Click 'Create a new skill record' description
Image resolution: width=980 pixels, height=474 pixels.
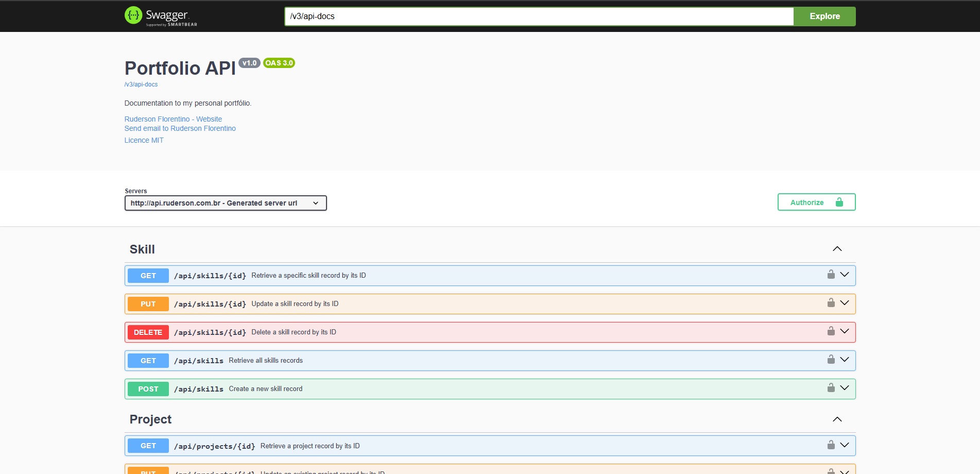click(266, 389)
